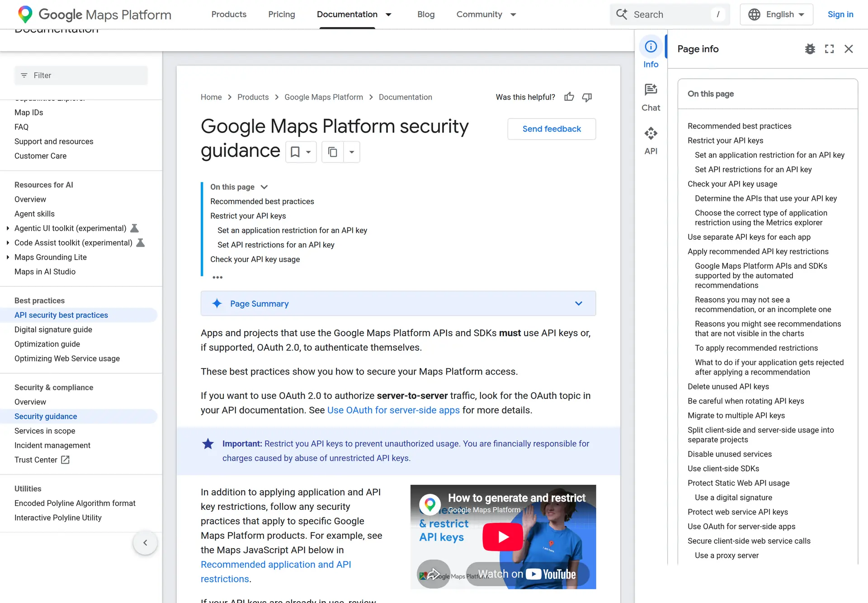The image size is (868, 603).
Task: Expand Agentic UI toolkit tree item
Action: 8,228
